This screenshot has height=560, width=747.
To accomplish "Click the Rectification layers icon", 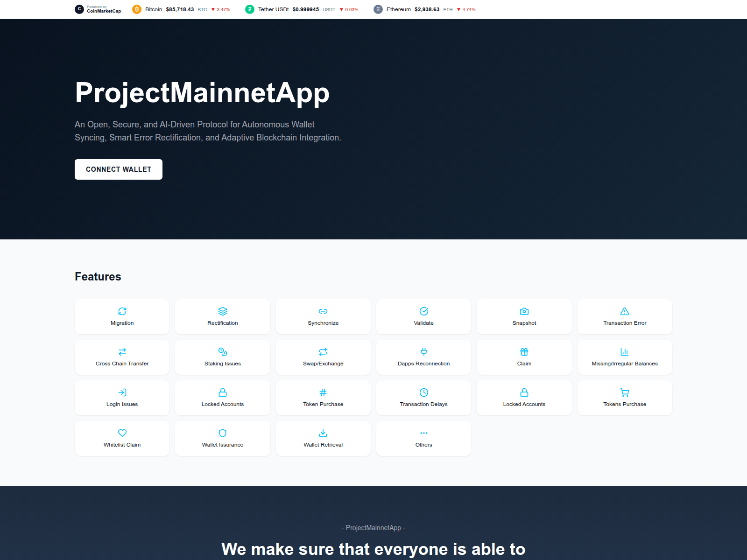I will coord(223,311).
